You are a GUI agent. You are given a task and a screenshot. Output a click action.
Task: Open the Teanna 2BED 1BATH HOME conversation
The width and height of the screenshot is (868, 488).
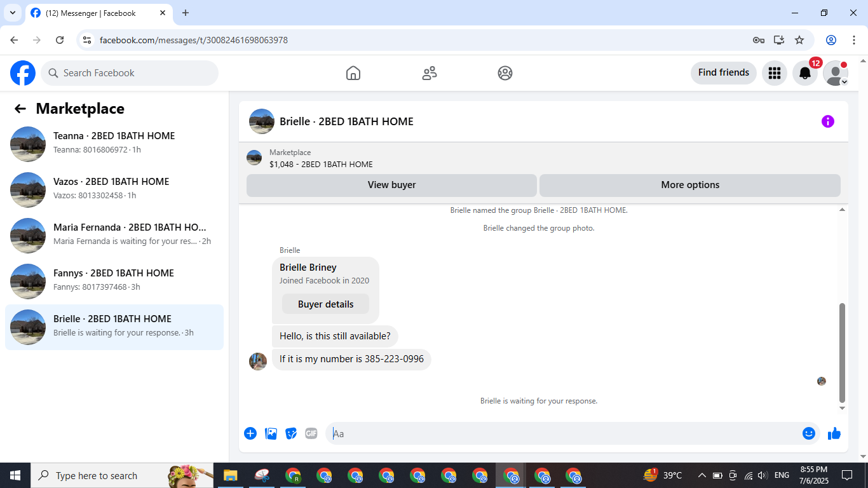114,144
